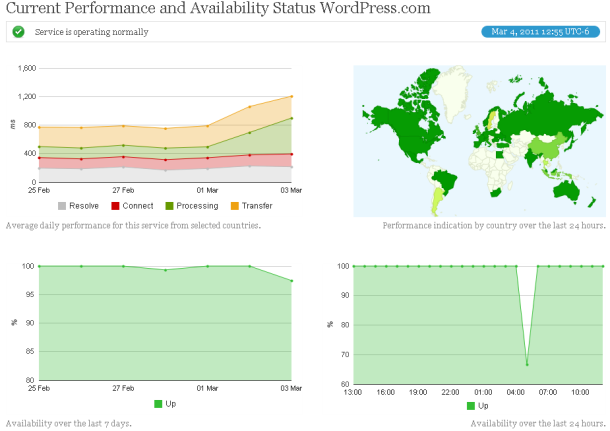
Task: Click the 10:00 axis label
Action: [x=580, y=392]
